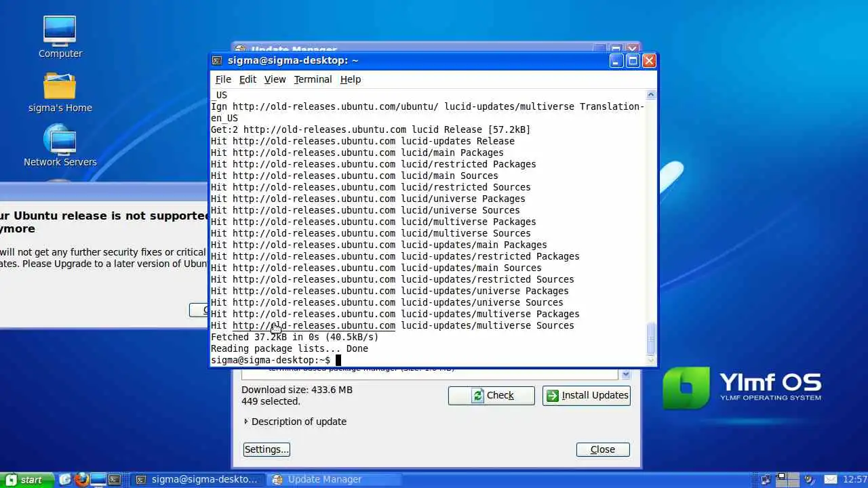Open the File menu in terminal
Image resolution: width=868 pixels, height=488 pixels.
tap(223, 79)
